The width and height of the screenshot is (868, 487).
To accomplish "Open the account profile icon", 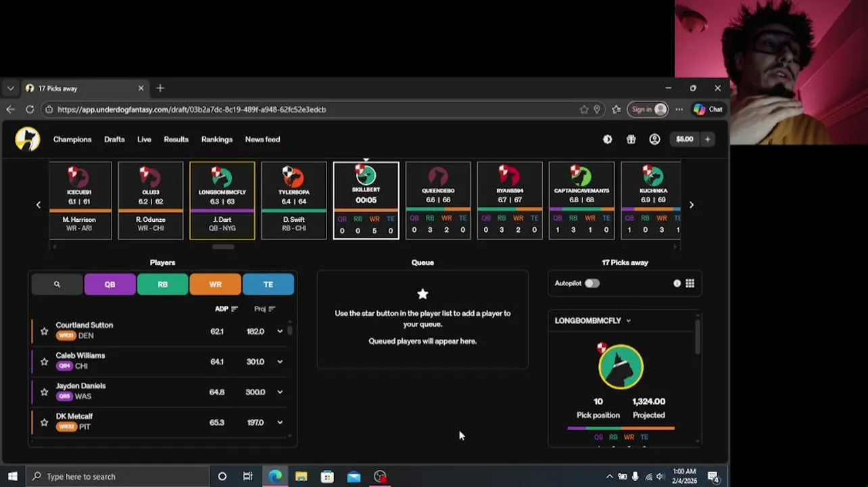I will click(654, 139).
